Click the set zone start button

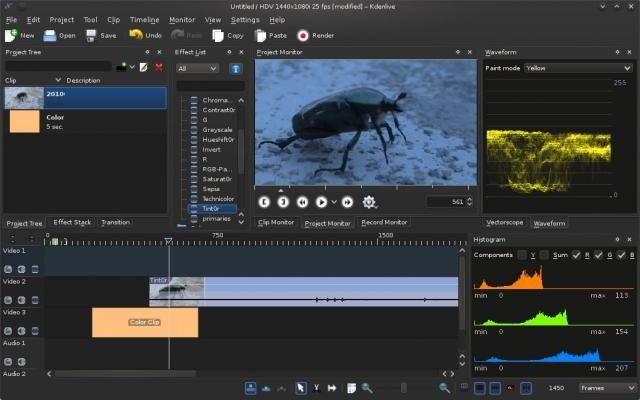tap(264, 202)
